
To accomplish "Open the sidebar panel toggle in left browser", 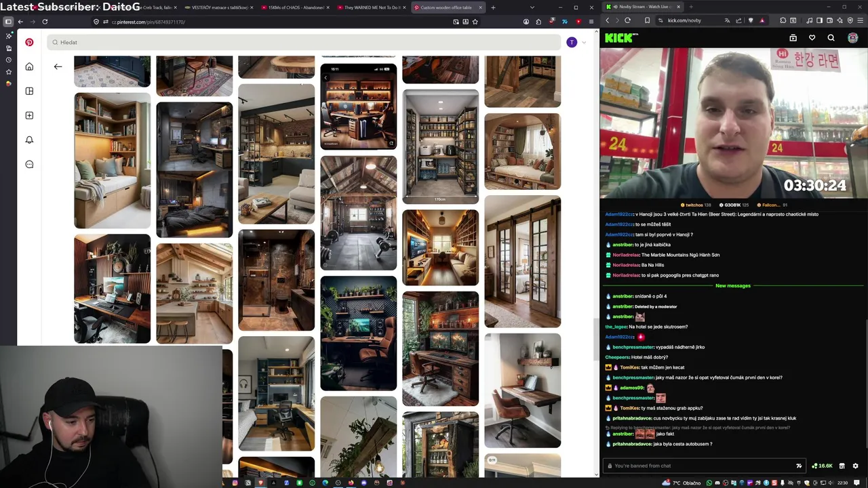I will point(8,22).
